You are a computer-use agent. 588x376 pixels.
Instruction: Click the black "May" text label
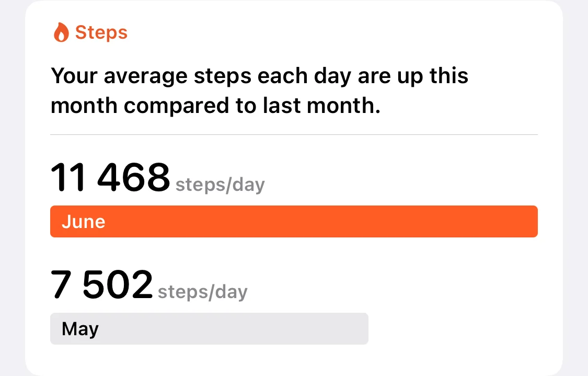80,329
